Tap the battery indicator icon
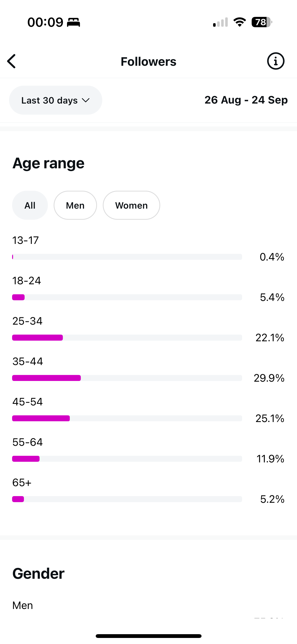The height and width of the screenshot is (644, 297). pyautogui.click(x=261, y=22)
